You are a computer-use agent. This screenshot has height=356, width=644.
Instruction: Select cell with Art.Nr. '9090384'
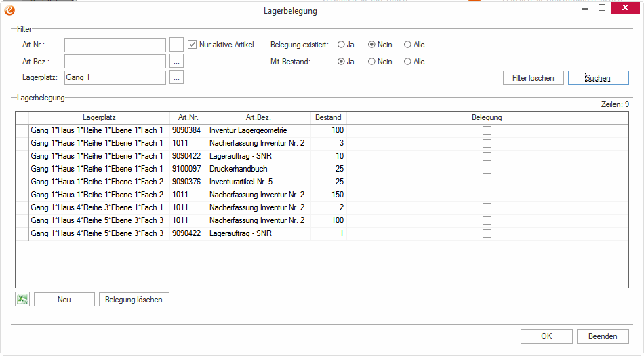point(188,130)
